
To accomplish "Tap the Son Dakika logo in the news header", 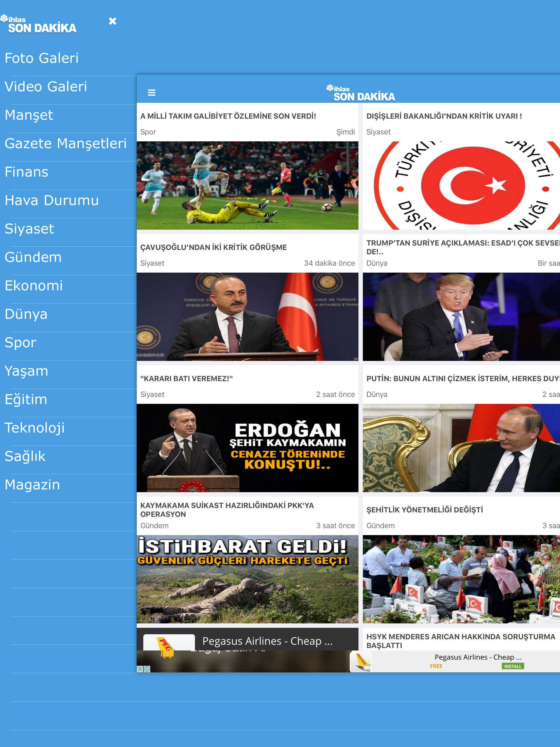I will (361, 93).
